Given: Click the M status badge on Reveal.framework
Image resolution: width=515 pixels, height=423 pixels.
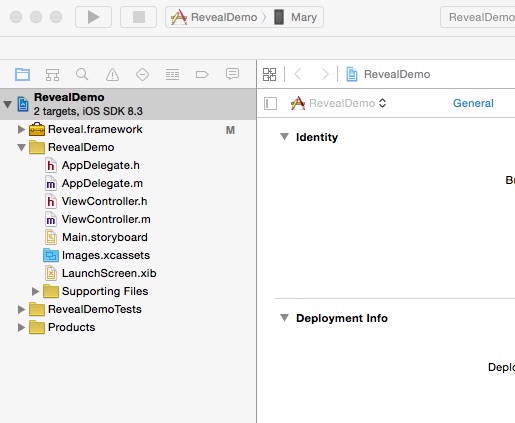Looking at the screenshot, I should [230, 130].
